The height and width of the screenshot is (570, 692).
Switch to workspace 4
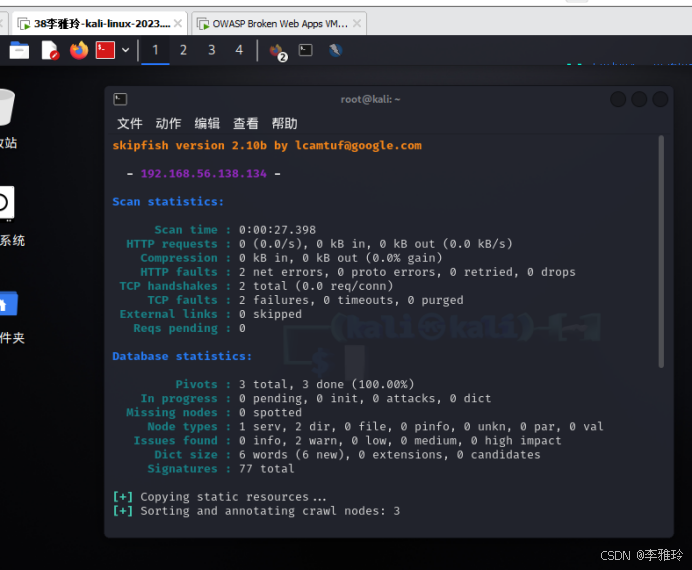[x=239, y=50]
